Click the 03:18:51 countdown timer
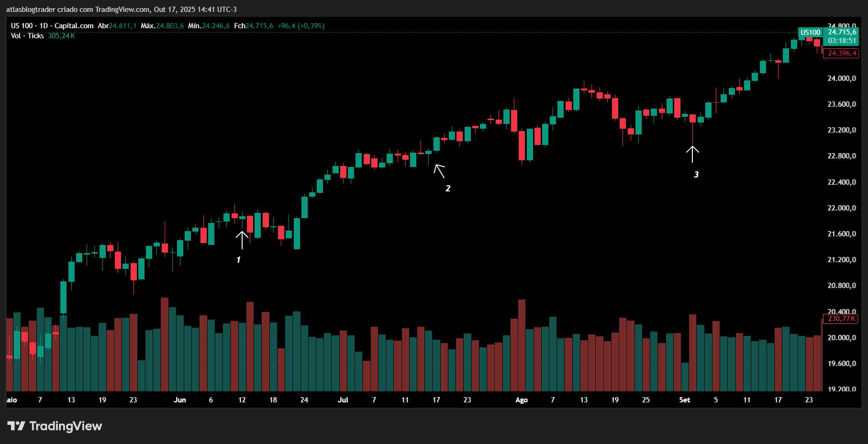Image resolution: width=868 pixels, height=444 pixels. pyautogui.click(x=842, y=41)
